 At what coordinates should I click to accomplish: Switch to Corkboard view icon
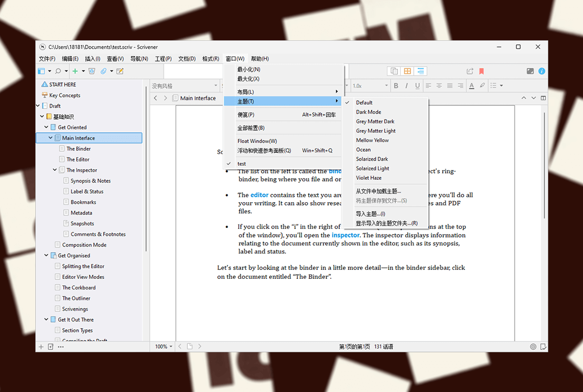(408, 71)
